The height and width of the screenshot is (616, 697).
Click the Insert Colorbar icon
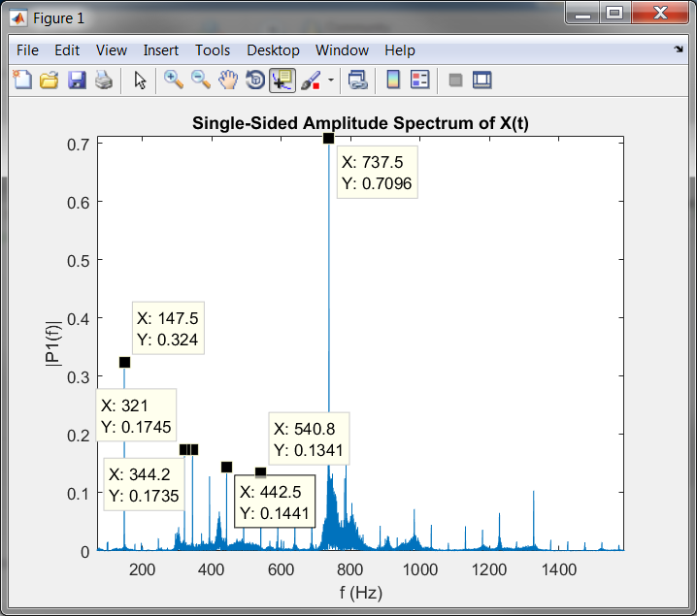(393, 81)
